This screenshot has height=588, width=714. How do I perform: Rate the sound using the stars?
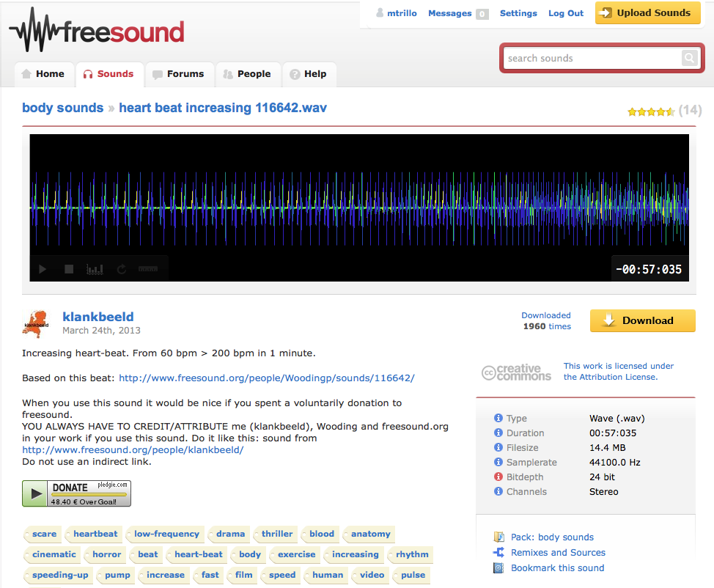click(x=651, y=111)
